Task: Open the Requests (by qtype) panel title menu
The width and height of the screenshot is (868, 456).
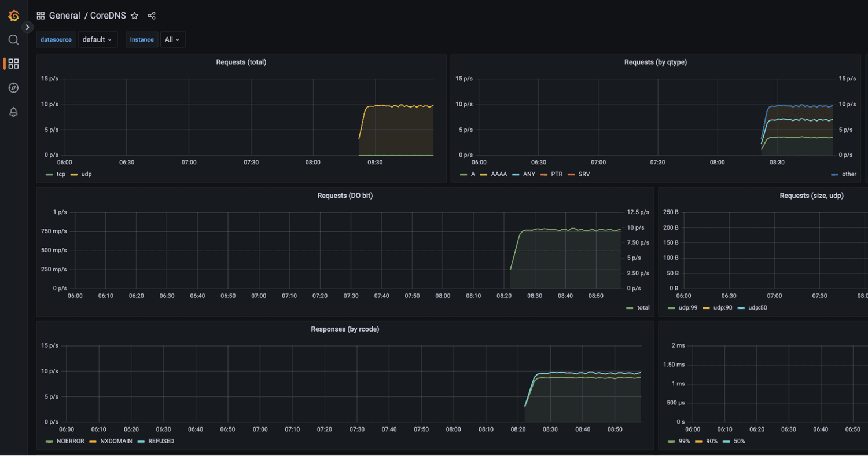Action: coord(655,62)
